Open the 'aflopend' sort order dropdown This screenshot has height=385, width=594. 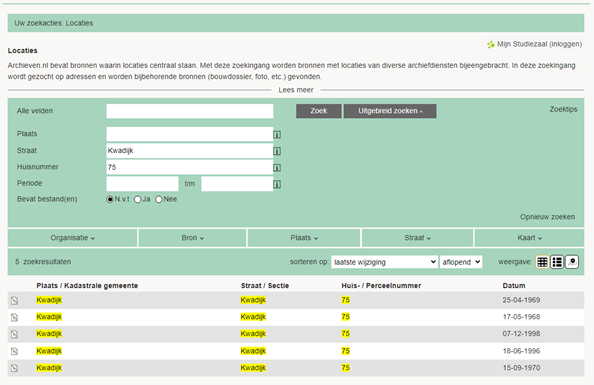pyautogui.click(x=461, y=262)
